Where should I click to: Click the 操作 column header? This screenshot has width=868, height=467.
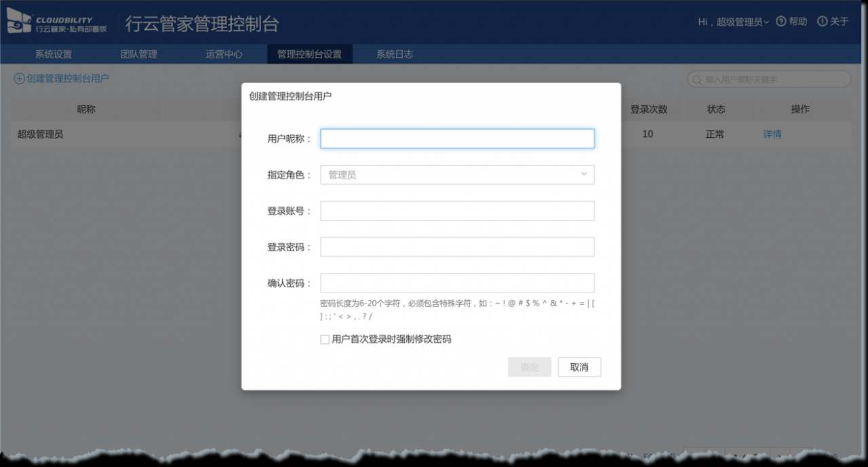click(x=800, y=109)
